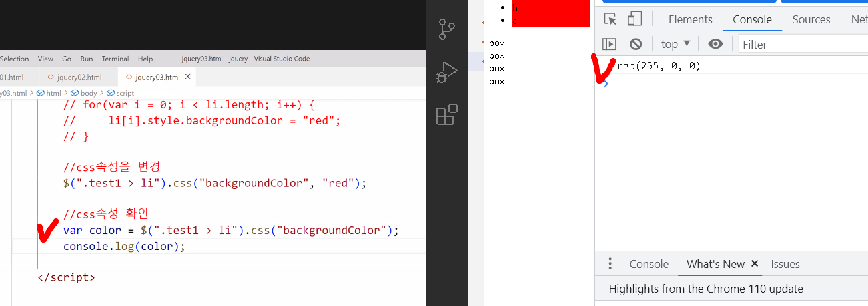Open the Go menu in VS Code
This screenshot has height=306, width=868.
pos(67,59)
